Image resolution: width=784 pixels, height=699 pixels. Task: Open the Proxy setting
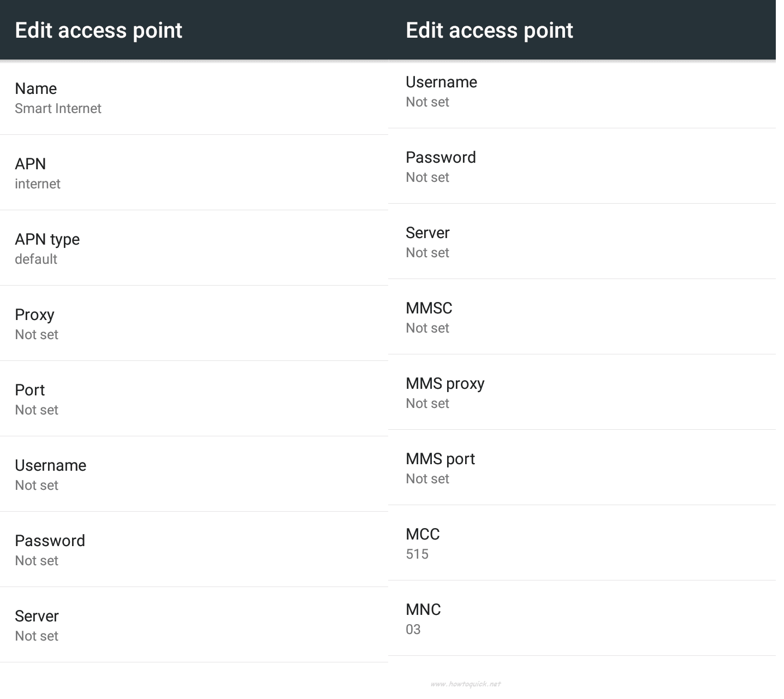click(194, 324)
